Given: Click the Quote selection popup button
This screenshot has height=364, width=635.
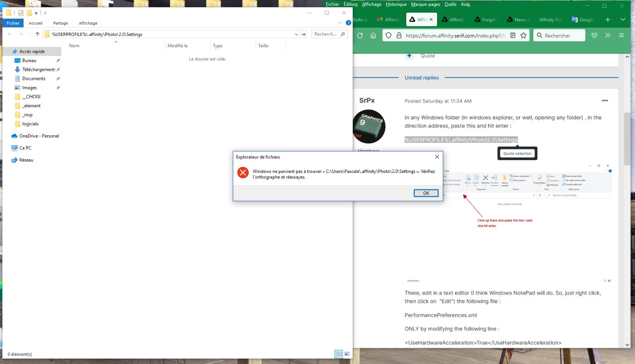Looking at the screenshot, I should coord(517,153).
